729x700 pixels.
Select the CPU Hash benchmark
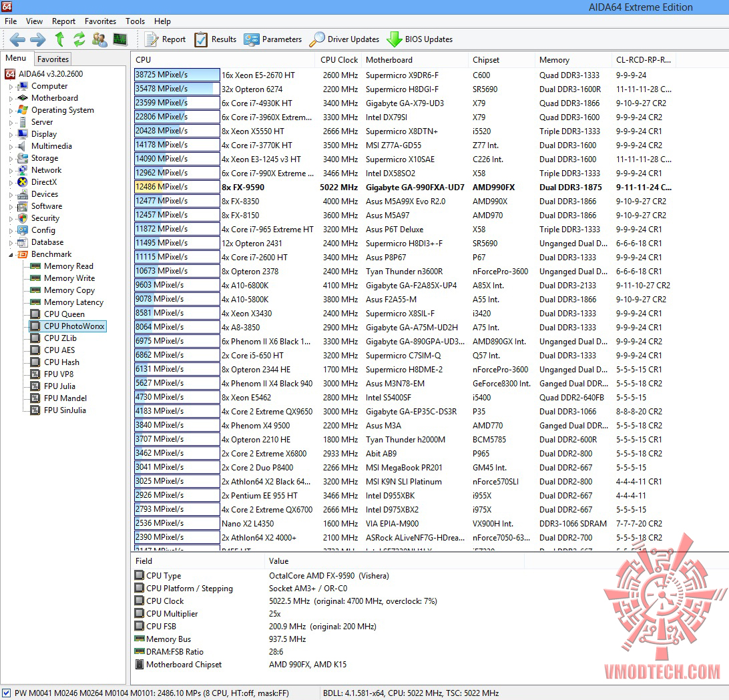coord(61,362)
